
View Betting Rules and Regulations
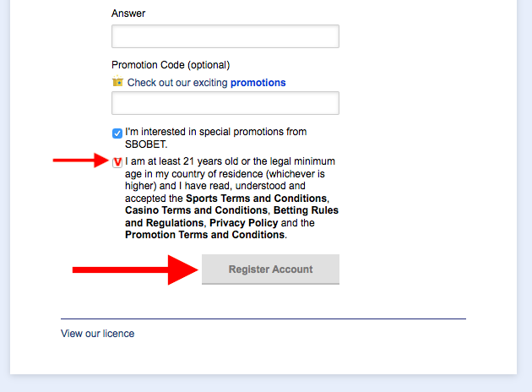[231, 216]
